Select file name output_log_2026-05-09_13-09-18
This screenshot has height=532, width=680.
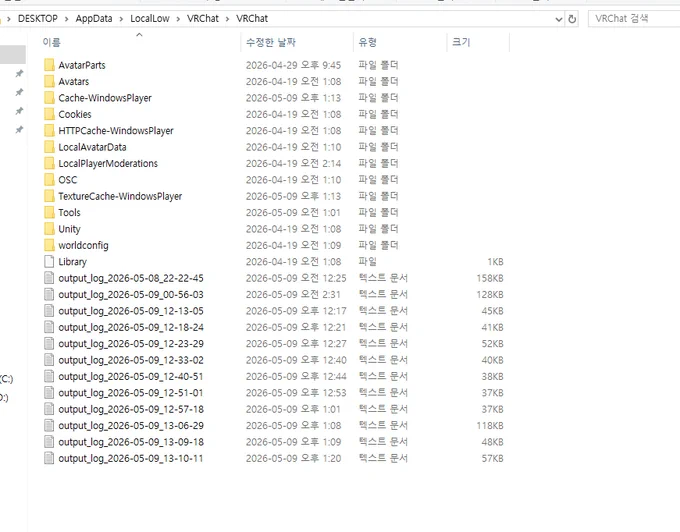tap(131, 442)
